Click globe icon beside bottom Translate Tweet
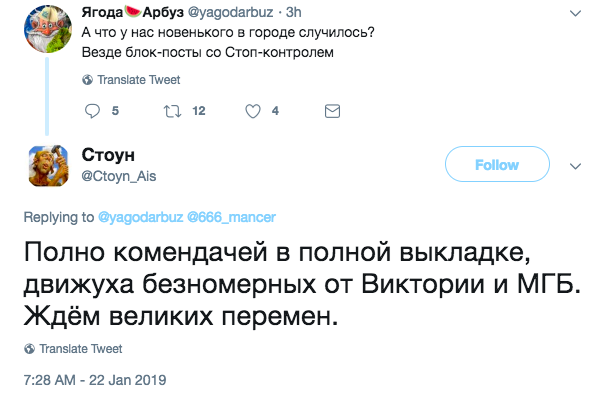 click(x=29, y=349)
